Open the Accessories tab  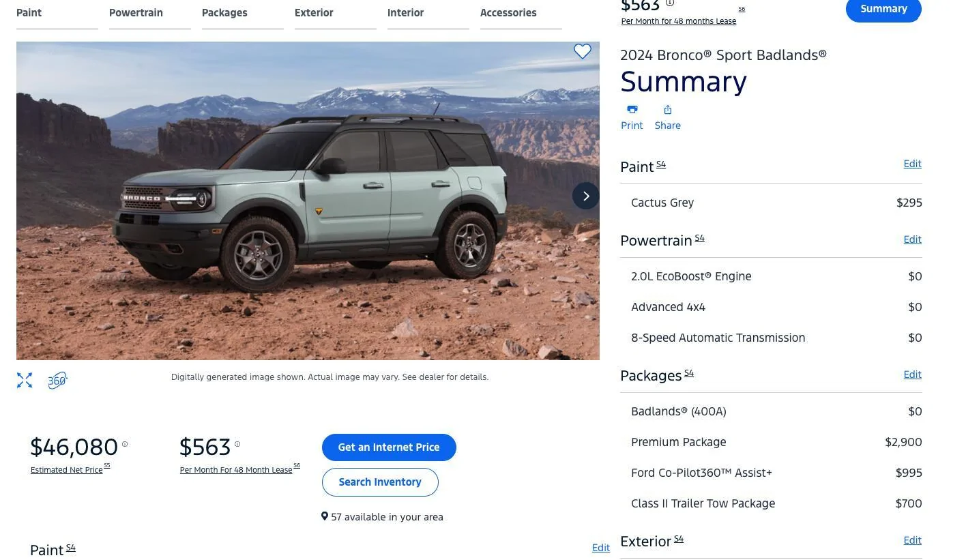point(508,12)
